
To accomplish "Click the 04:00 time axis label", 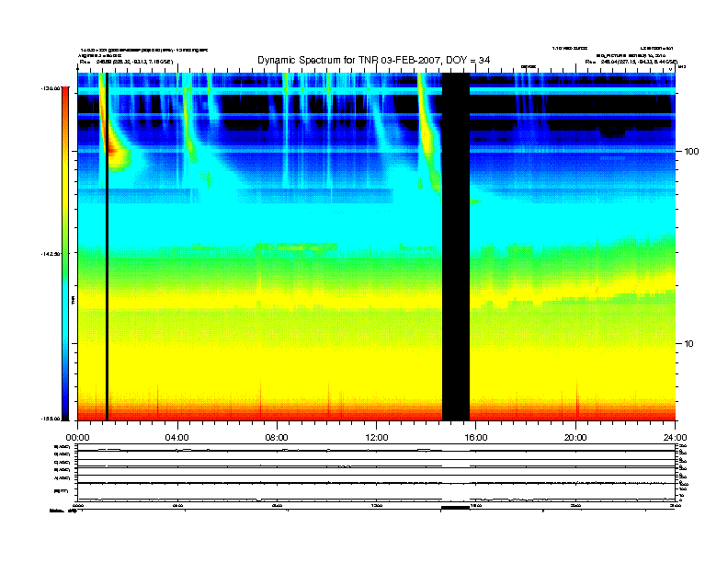I will [x=177, y=438].
